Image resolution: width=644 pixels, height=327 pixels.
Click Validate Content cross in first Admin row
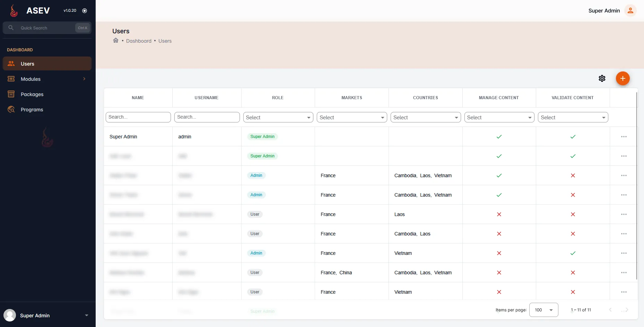573,175
